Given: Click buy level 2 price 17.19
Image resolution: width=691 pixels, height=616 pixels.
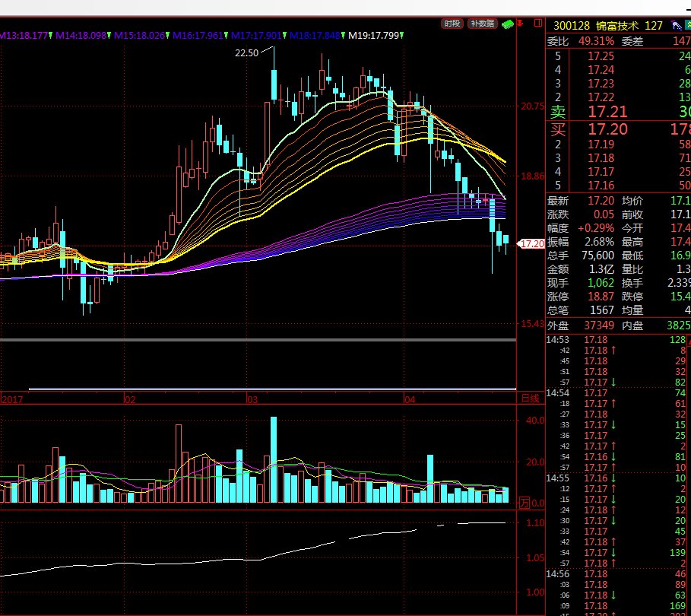Looking at the screenshot, I should pos(601,144).
